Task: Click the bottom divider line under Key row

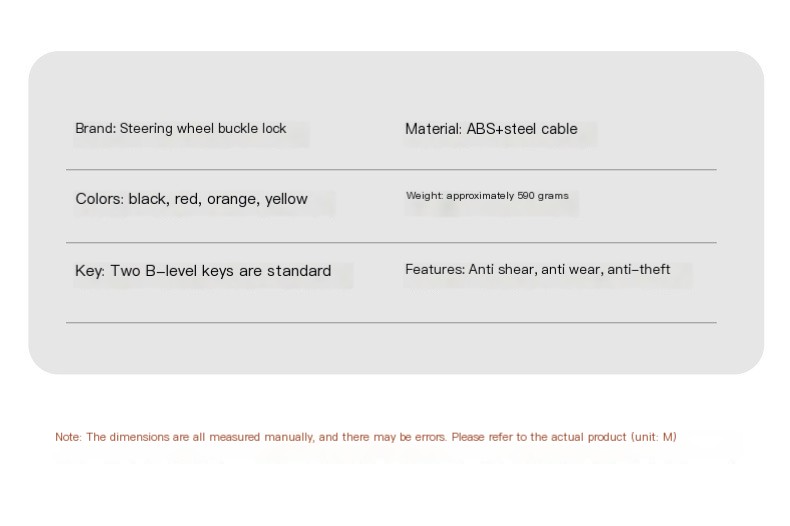Action: point(391,323)
